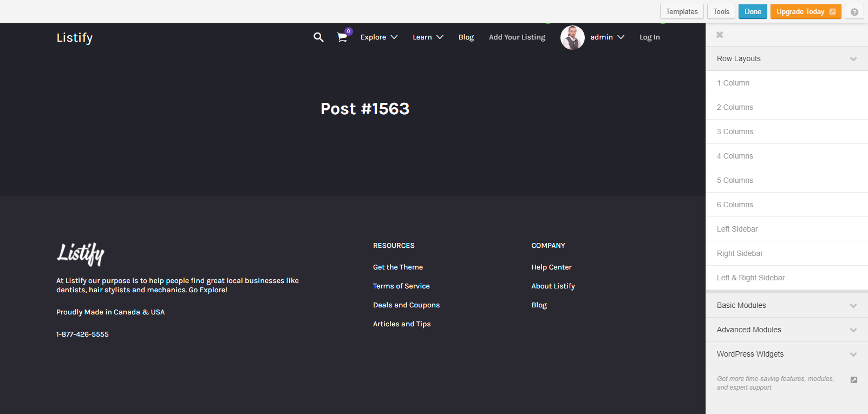Open the admin user dropdown
Image resolution: width=868 pixels, height=414 pixels.
point(607,37)
